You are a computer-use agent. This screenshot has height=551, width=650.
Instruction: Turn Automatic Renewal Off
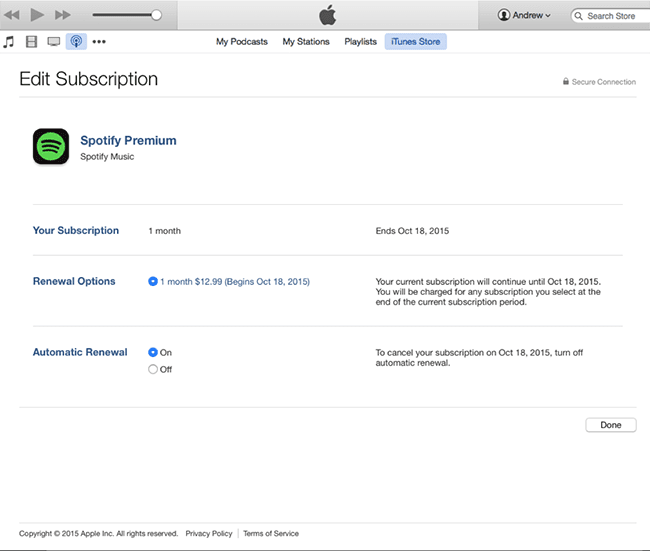click(153, 369)
